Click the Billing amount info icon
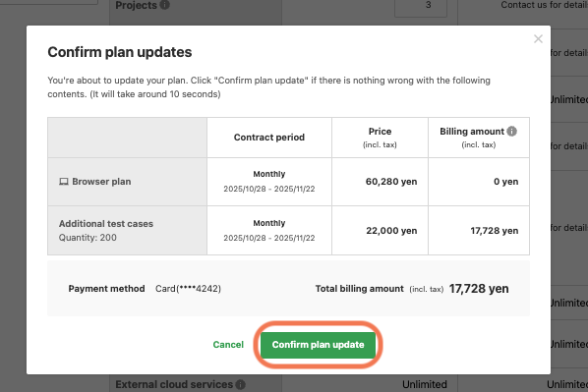Viewport: 588px width, 392px height. [511, 132]
